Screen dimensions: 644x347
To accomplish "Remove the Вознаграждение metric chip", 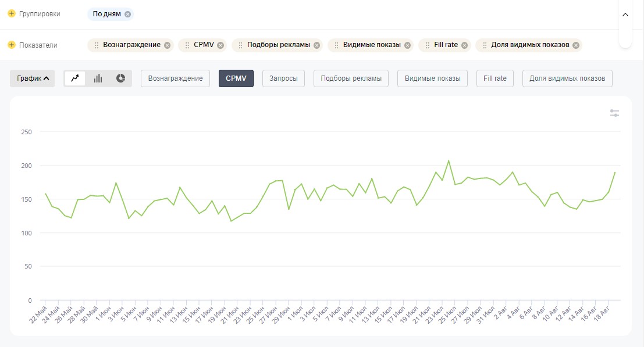I will [x=168, y=45].
